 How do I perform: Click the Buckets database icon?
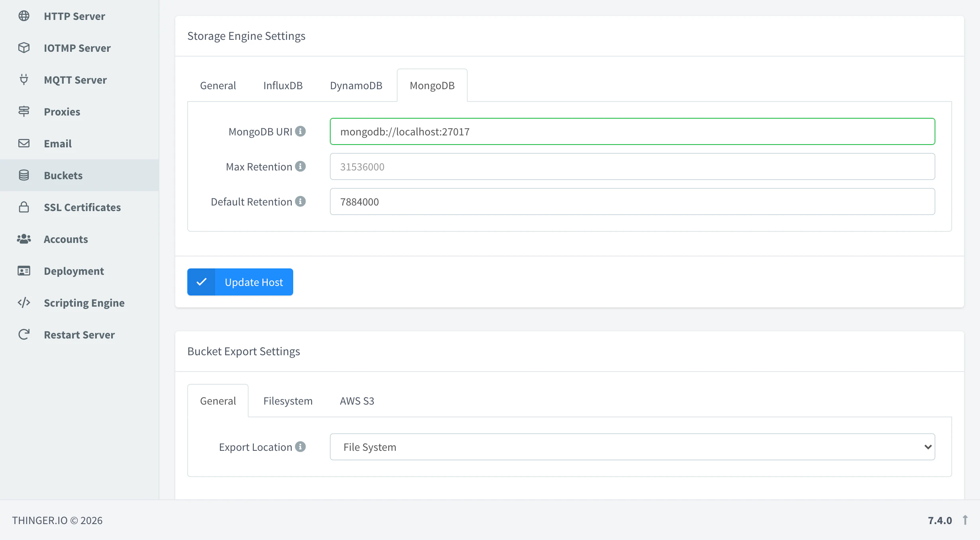click(x=24, y=175)
